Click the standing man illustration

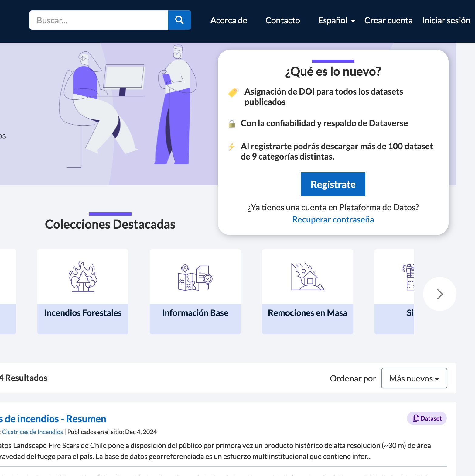coord(176,105)
